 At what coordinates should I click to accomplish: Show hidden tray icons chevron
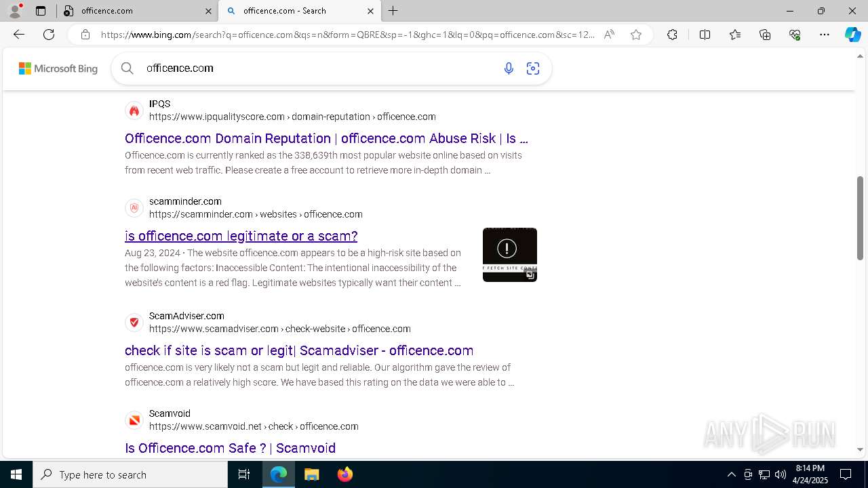[731, 474]
